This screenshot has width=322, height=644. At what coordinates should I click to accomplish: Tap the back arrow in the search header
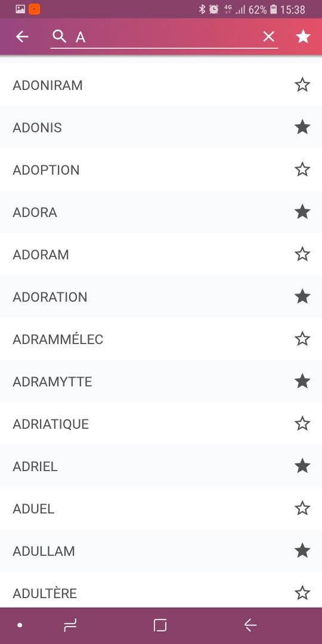(22, 37)
